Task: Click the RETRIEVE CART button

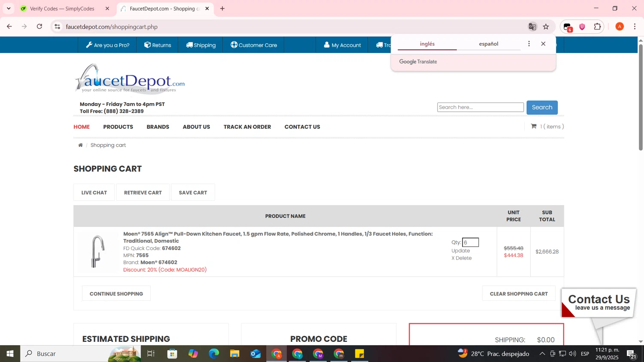Action: point(143,193)
